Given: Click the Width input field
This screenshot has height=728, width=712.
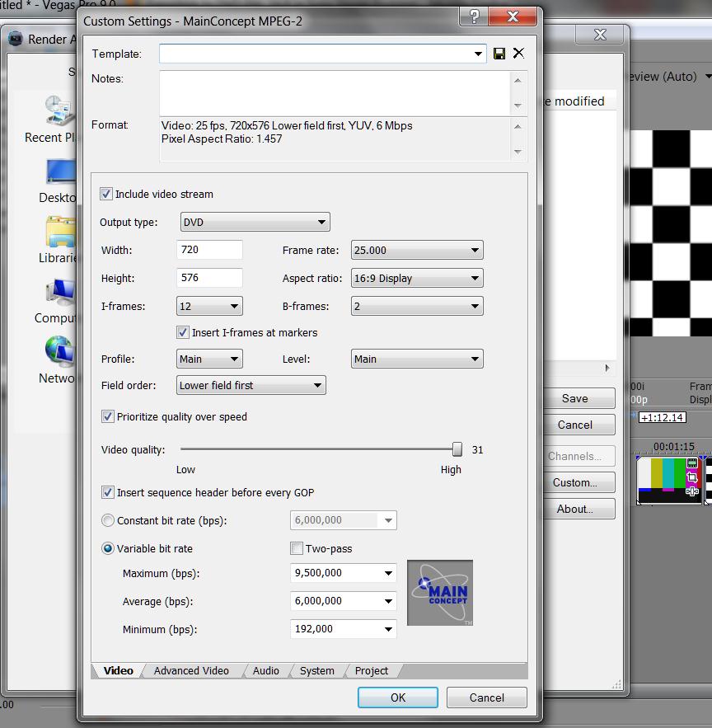Looking at the screenshot, I should point(209,251).
